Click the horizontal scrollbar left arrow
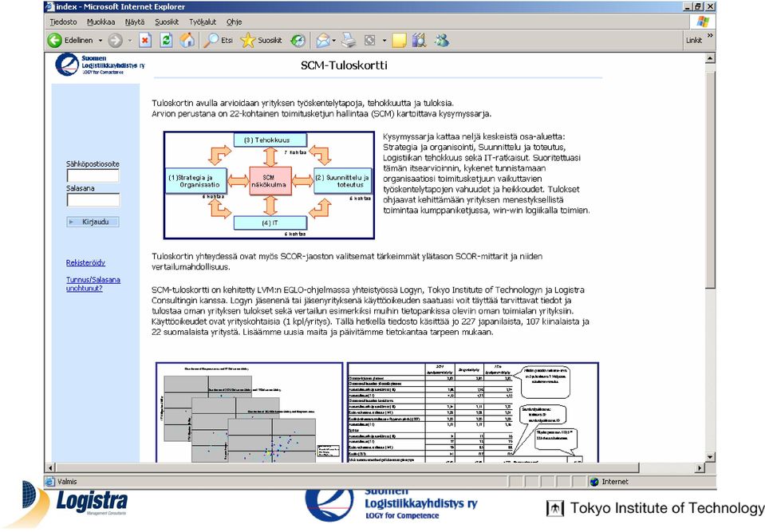 click(49, 467)
